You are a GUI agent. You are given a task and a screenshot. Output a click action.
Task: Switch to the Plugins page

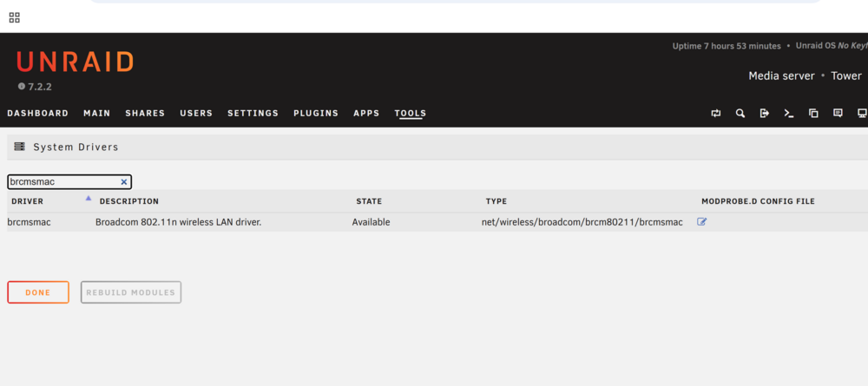pos(316,114)
